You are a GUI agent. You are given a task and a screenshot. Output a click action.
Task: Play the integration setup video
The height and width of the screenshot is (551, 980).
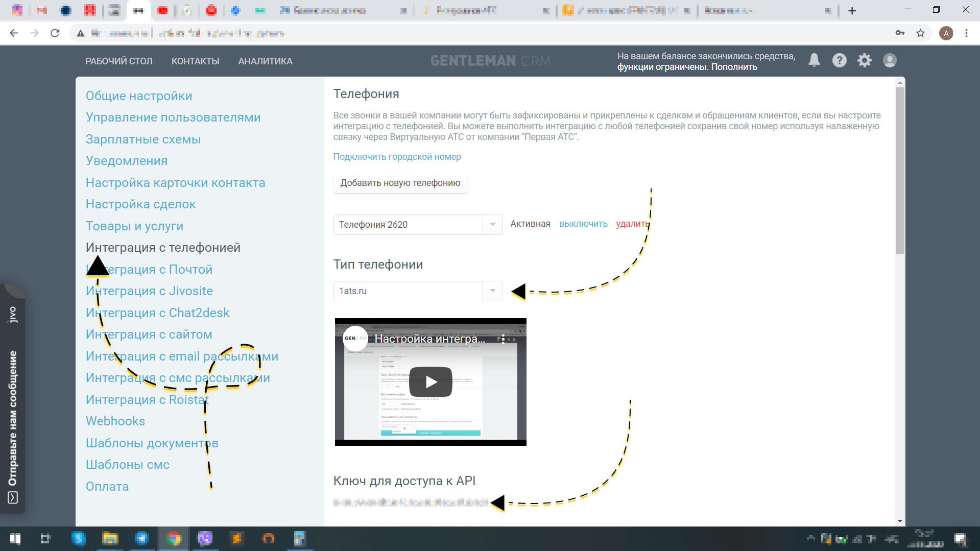pyautogui.click(x=431, y=381)
